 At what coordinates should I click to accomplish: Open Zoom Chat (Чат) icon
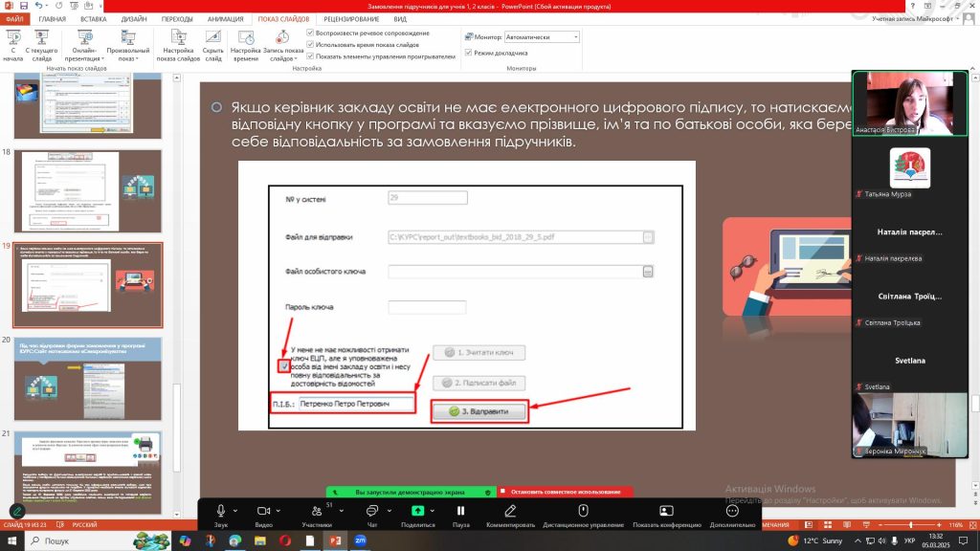372,511
